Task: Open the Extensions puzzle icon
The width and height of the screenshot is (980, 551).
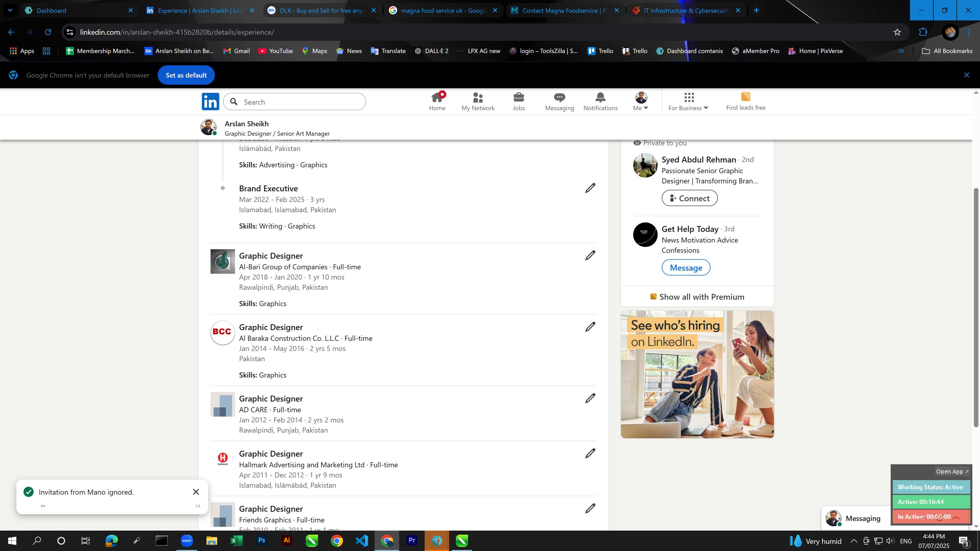Action: 923,32
